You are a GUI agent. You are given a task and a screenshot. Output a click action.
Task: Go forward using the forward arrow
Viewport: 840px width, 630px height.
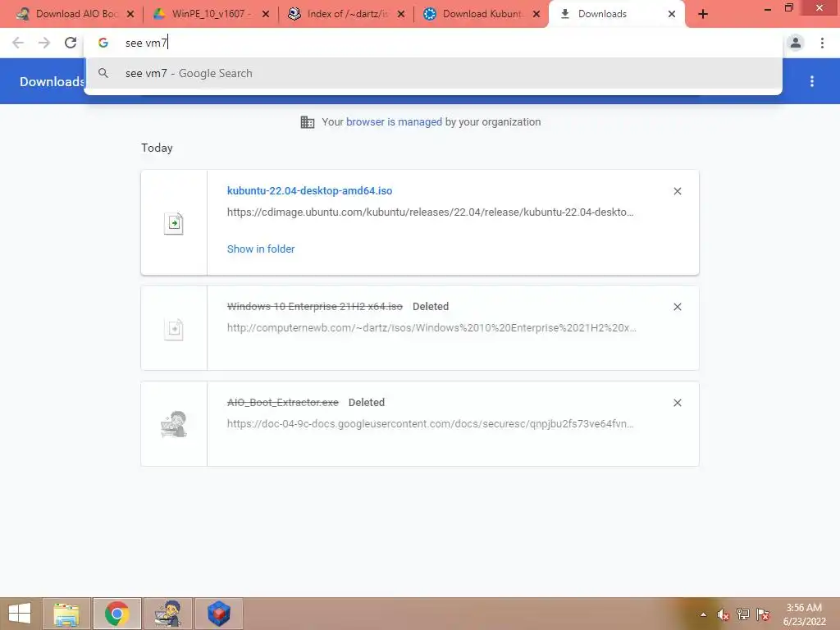click(44, 43)
